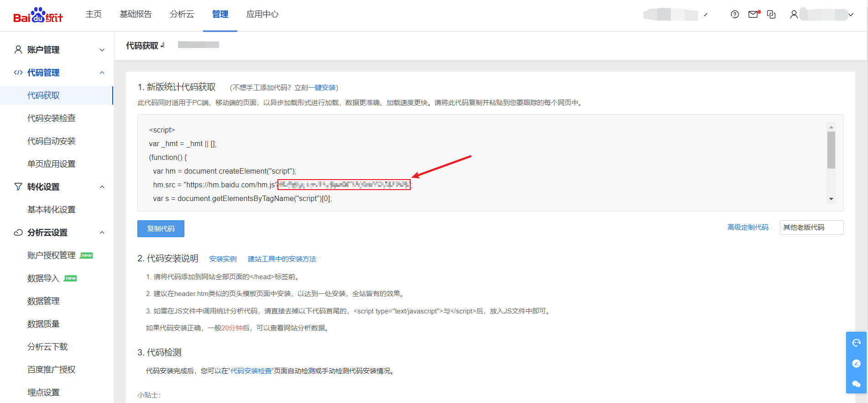Image resolution: width=868 pixels, height=403 pixels.
Task: Go to the 分析云 tab
Action: pyautogui.click(x=182, y=15)
